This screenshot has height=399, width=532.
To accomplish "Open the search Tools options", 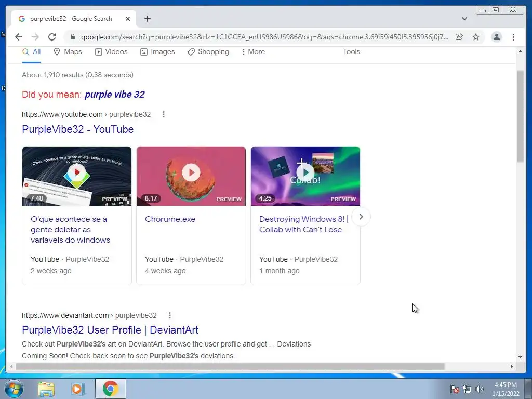I will tap(351, 52).
